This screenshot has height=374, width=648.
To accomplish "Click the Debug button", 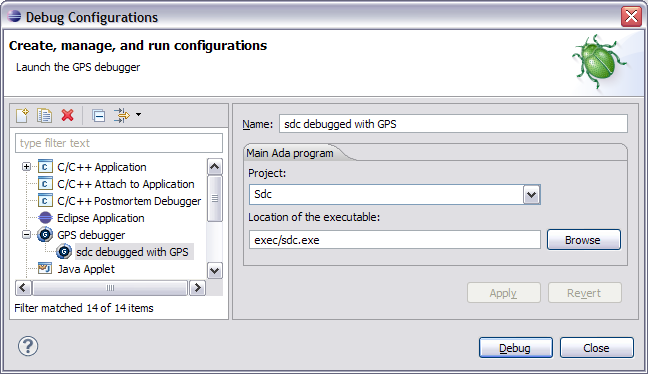I will tap(516, 348).
